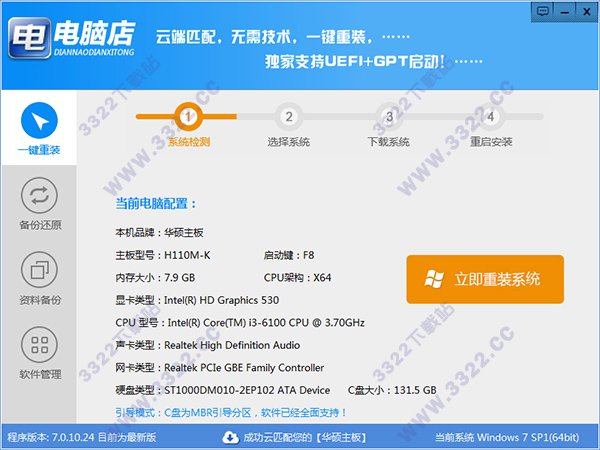
Task: Click 成功云匹配您的【华硕主板】 status text
Action: 305,437
